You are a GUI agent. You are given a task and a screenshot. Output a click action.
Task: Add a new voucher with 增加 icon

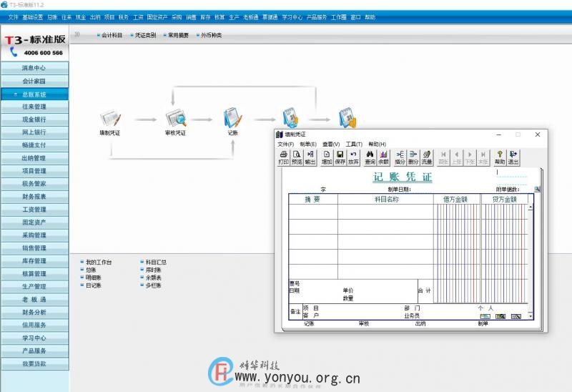point(327,157)
